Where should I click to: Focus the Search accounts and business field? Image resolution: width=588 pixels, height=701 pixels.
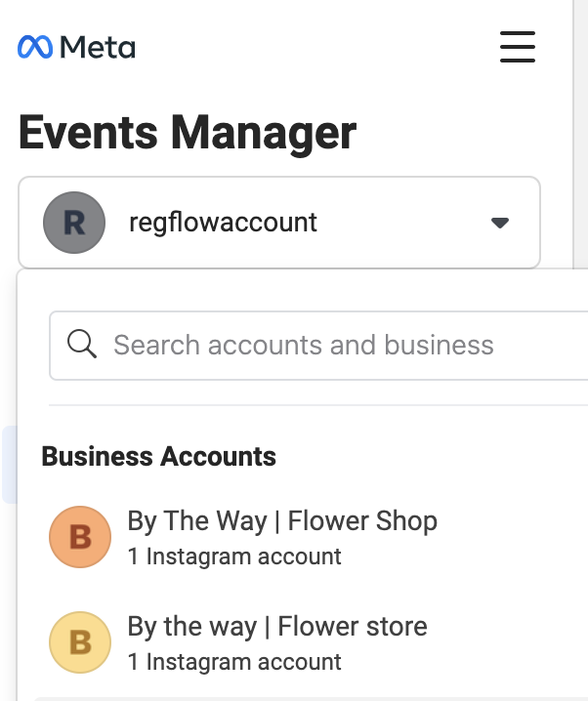click(318, 346)
